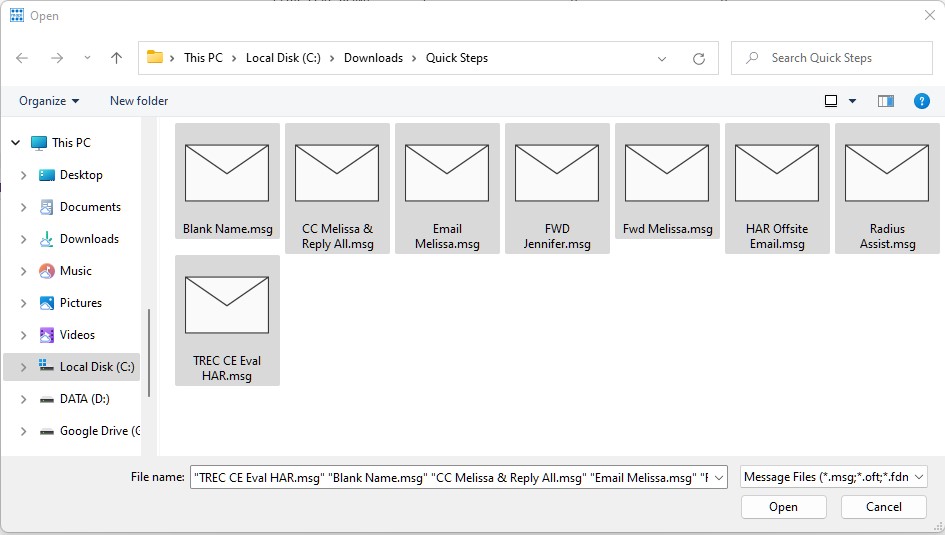
Task: Open the view options dropdown arrow
Action: tap(852, 101)
